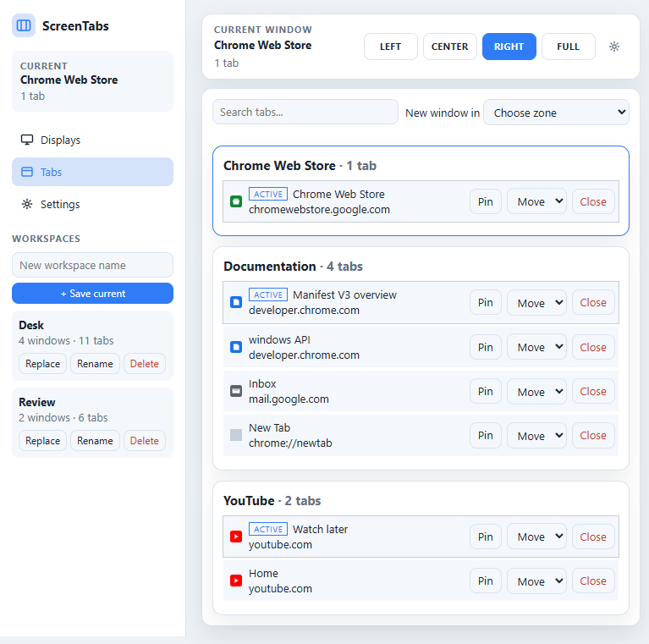This screenshot has height=644, width=649.
Task: Click the windows API tab favicon
Action: click(236, 347)
